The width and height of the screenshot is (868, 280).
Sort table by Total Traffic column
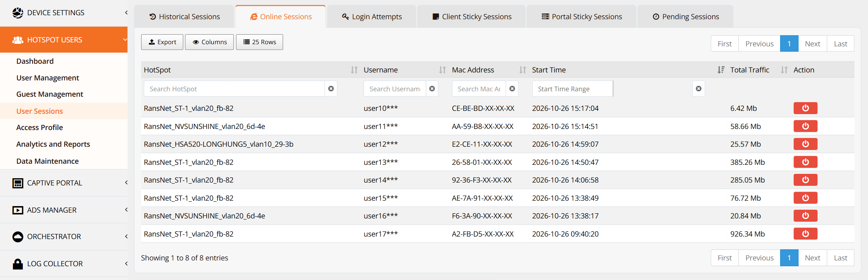pos(784,70)
